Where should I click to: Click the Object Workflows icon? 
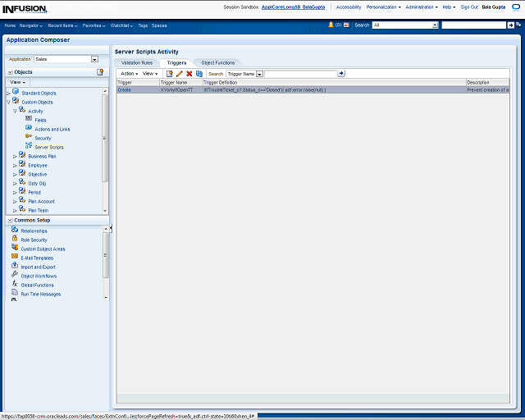coord(15,274)
